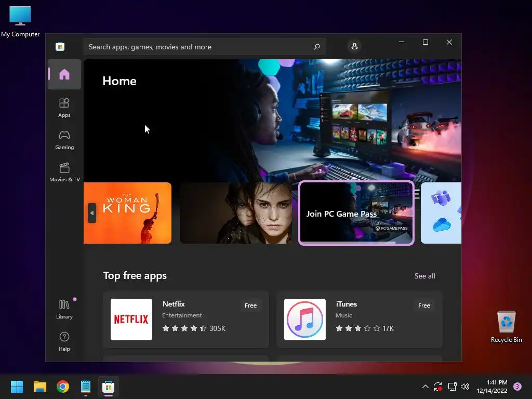Click the iTunes title text
Screen dimensions: 532x399
click(347, 304)
